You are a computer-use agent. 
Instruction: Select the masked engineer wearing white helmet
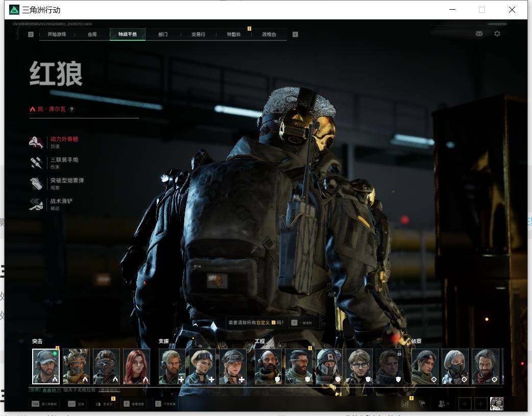(329, 366)
